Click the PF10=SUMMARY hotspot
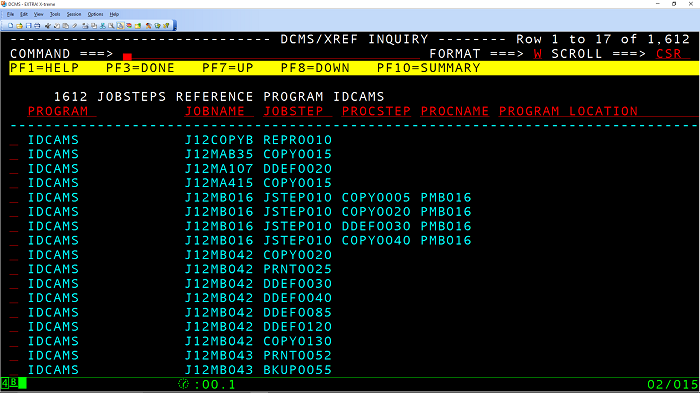This screenshot has height=393, width=700. 429,68
